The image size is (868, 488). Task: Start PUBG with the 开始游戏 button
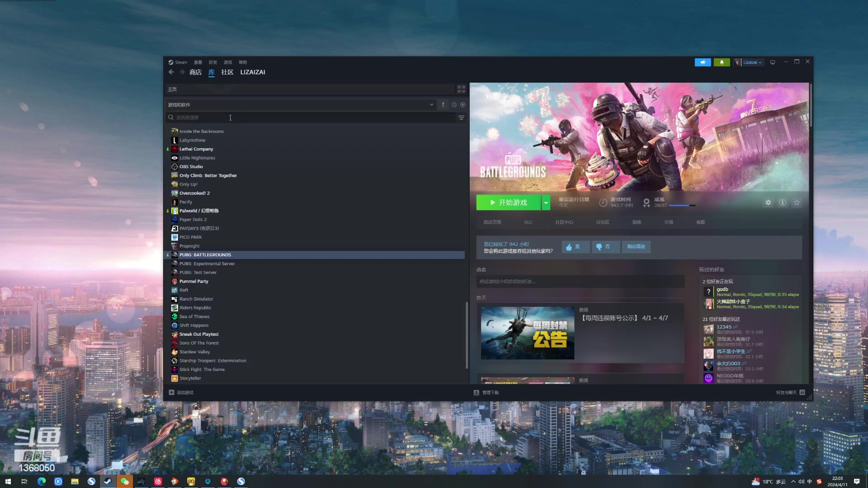508,203
